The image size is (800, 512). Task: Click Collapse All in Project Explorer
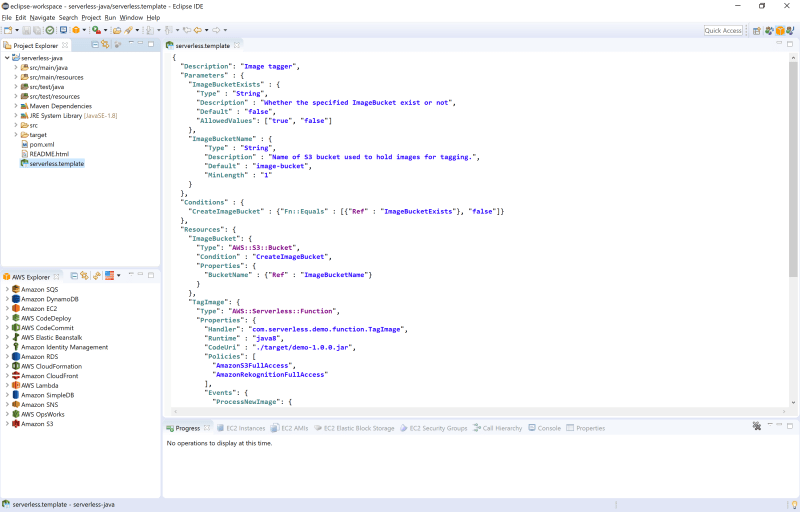(x=95, y=45)
